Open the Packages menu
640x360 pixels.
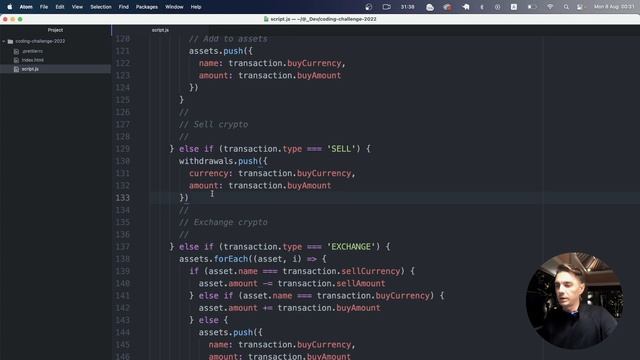click(147, 7)
